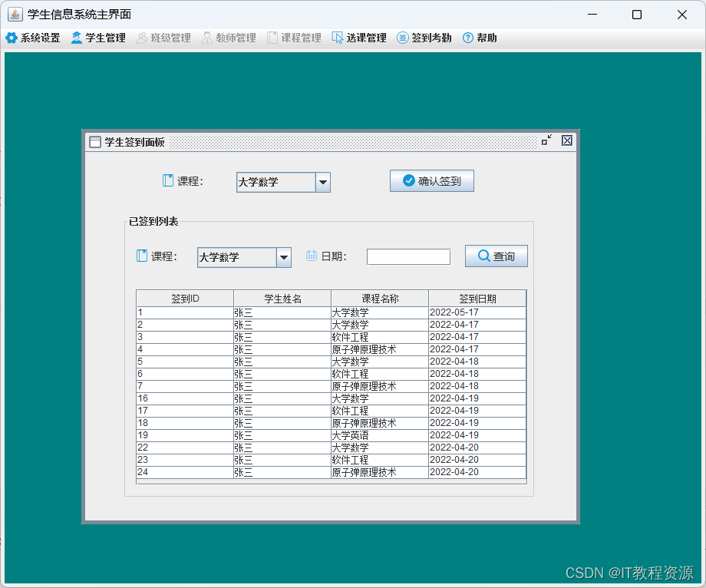This screenshot has width=706, height=588.
Task: Click the calendar icon beside 日期
Action: click(312, 256)
